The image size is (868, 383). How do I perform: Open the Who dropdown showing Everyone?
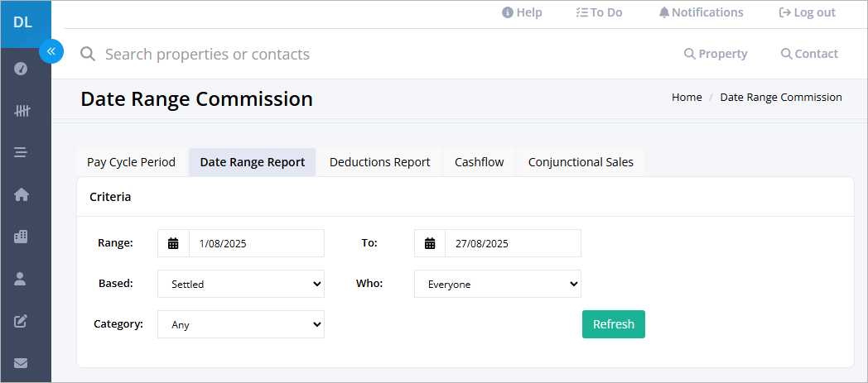click(x=498, y=284)
